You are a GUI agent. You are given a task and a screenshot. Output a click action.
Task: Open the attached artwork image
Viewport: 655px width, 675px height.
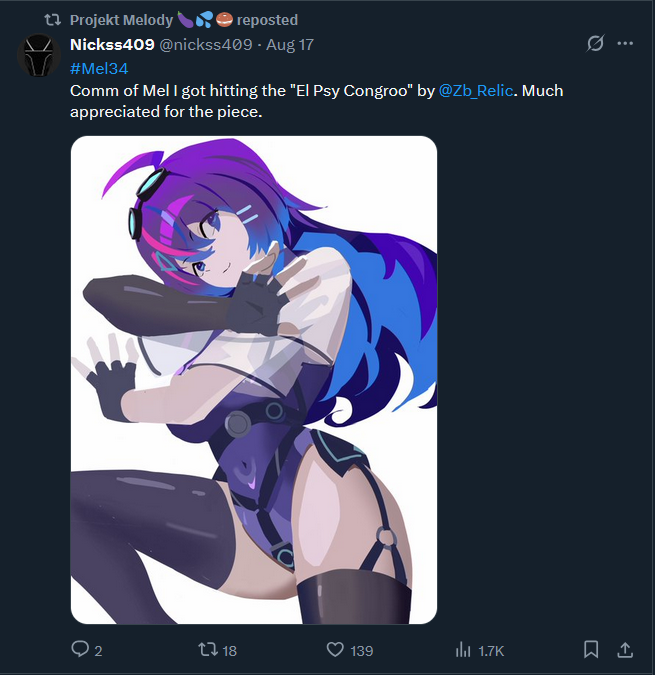pyautogui.click(x=254, y=380)
